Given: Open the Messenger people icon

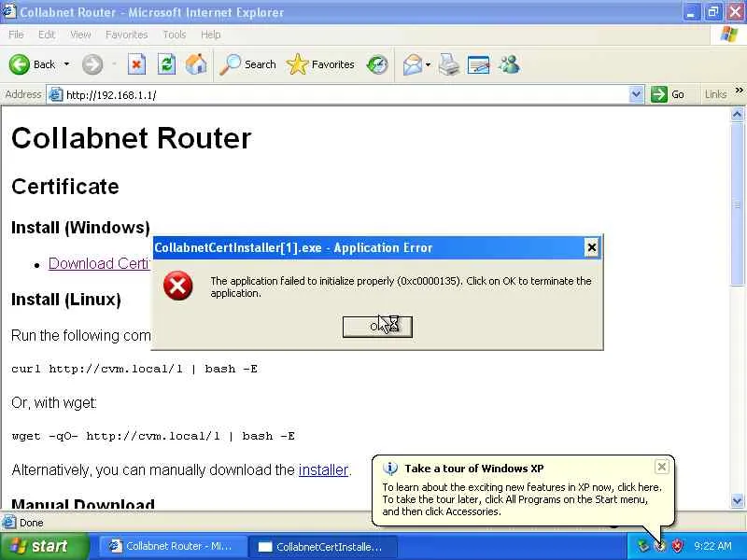Looking at the screenshot, I should pos(509,64).
